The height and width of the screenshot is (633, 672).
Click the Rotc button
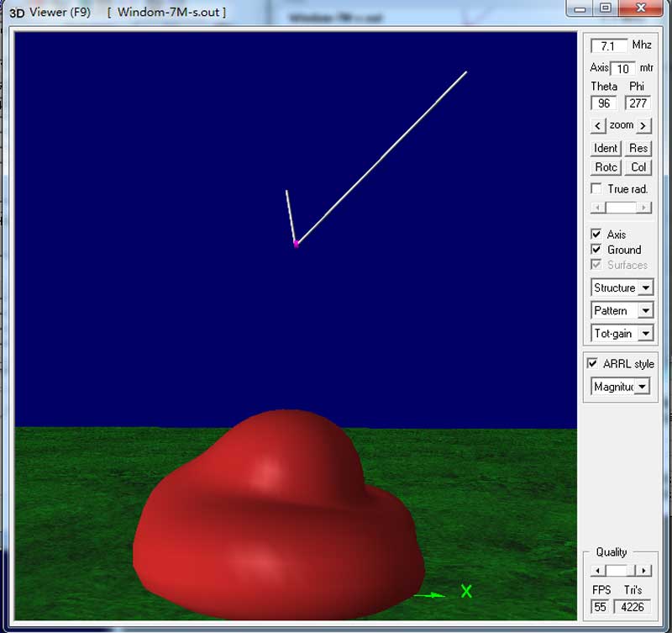point(606,167)
